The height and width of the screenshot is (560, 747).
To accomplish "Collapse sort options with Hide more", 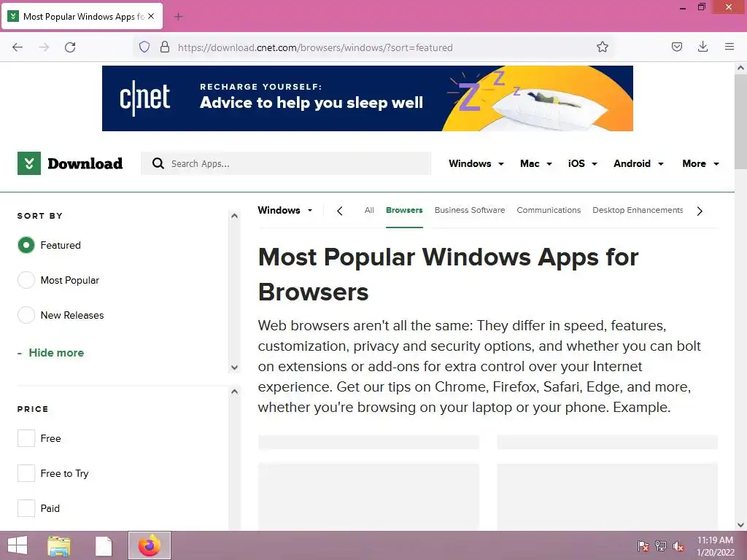I will (x=50, y=353).
